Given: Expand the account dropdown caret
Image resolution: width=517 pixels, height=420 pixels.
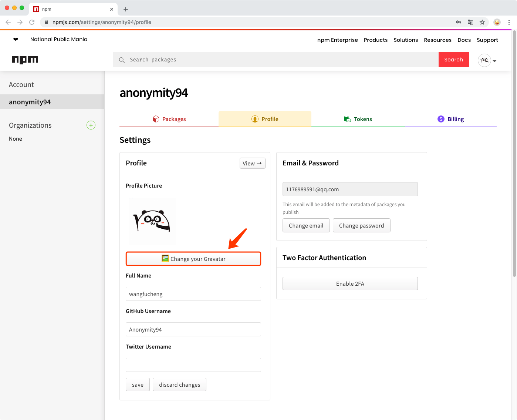Looking at the screenshot, I should (x=494, y=61).
